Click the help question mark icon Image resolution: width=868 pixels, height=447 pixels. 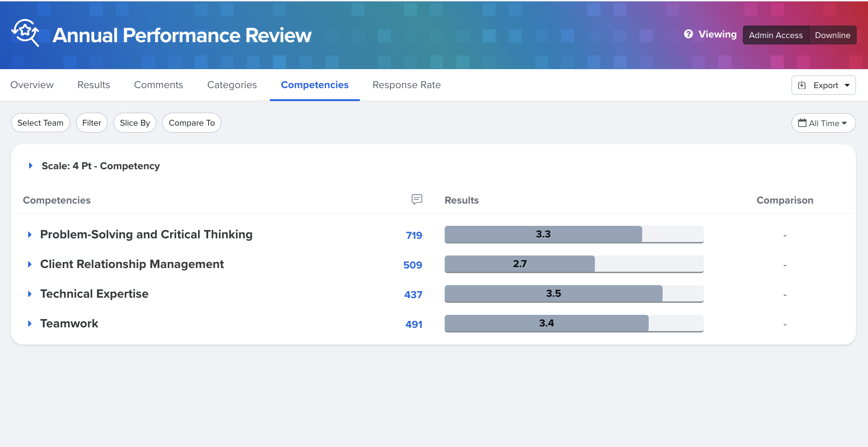click(x=688, y=34)
